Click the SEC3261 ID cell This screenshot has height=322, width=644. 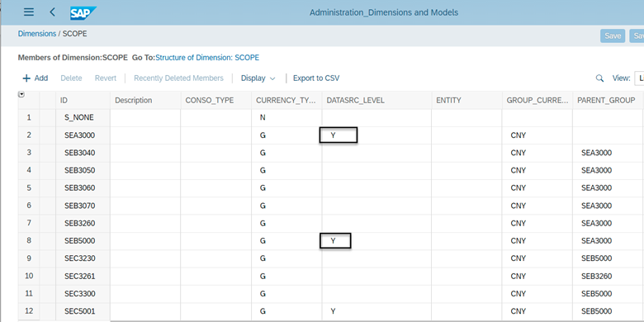[x=83, y=276]
